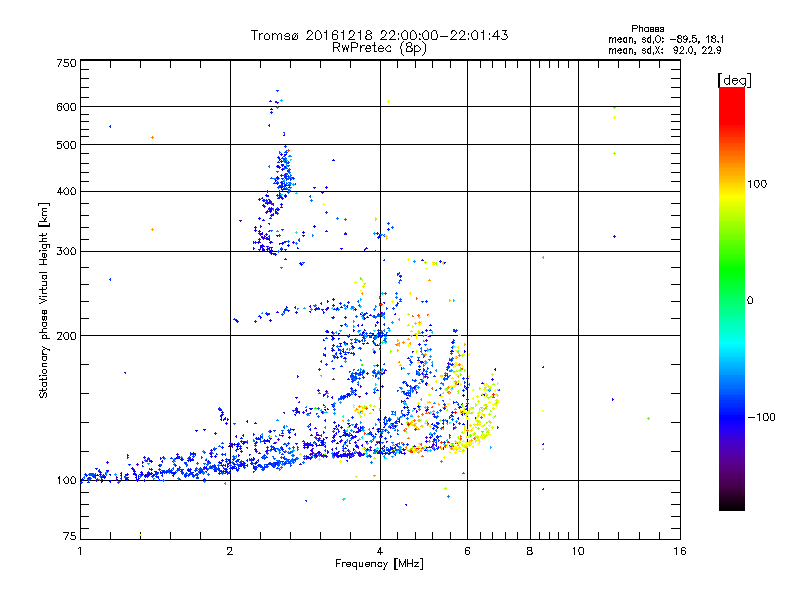Screen dimensions: 800x600
Task: Click y-axis tick label "750"
Action: click(x=67, y=63)
